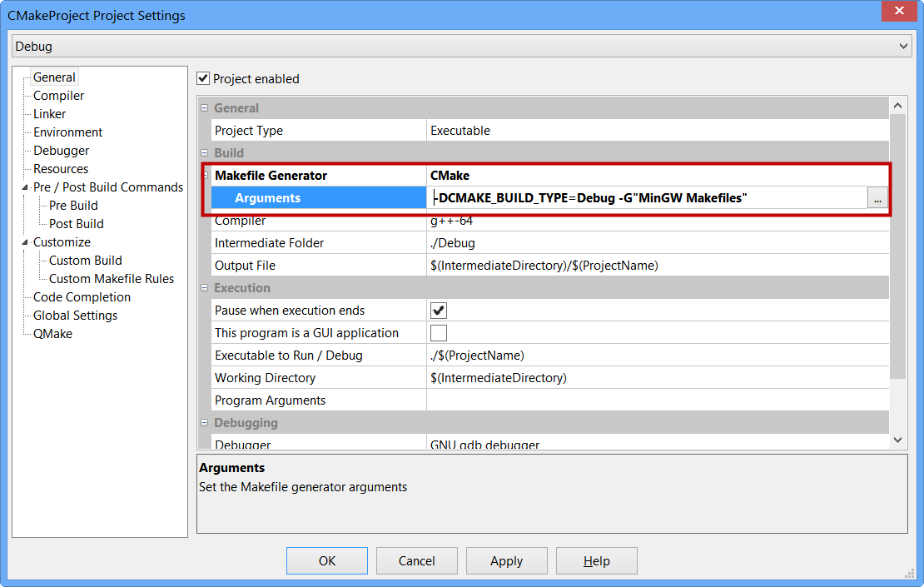Image resolution: width=924 pixels, height=587 pixels.
Task: Open the Arguments ellipsis editor button
Action: tap(877, 198)
